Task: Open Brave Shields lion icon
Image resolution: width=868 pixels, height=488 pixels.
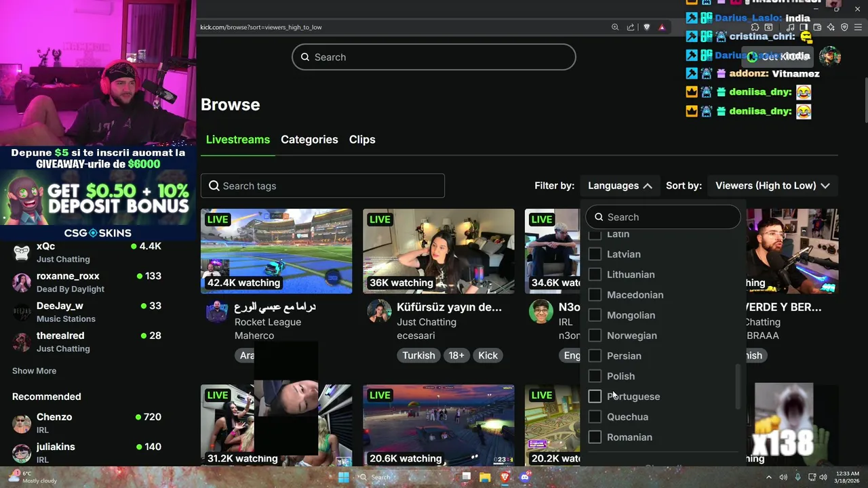Action: click(646, 27)
